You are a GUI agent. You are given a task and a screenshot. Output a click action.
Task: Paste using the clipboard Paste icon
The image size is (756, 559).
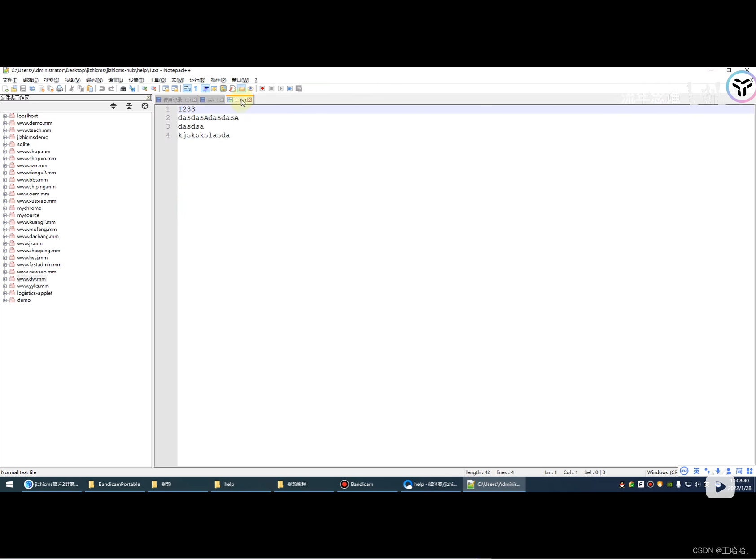(x=90, y=88)
